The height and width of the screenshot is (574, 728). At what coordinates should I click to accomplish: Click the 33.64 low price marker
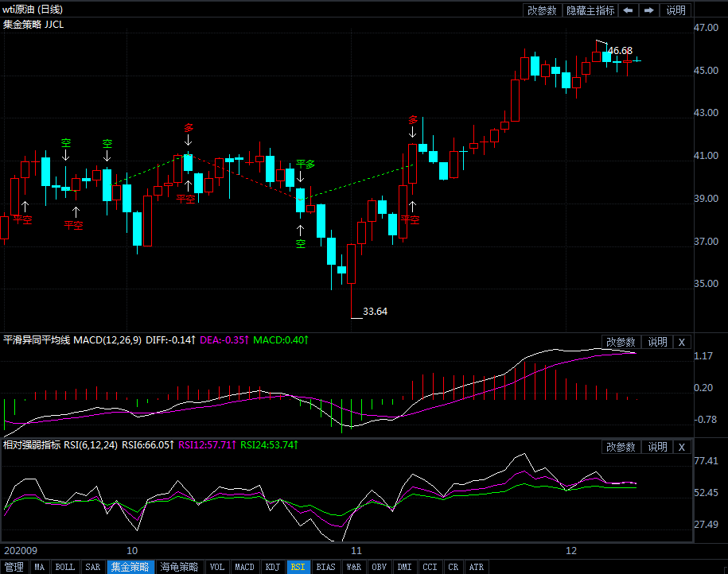point(376,312)
